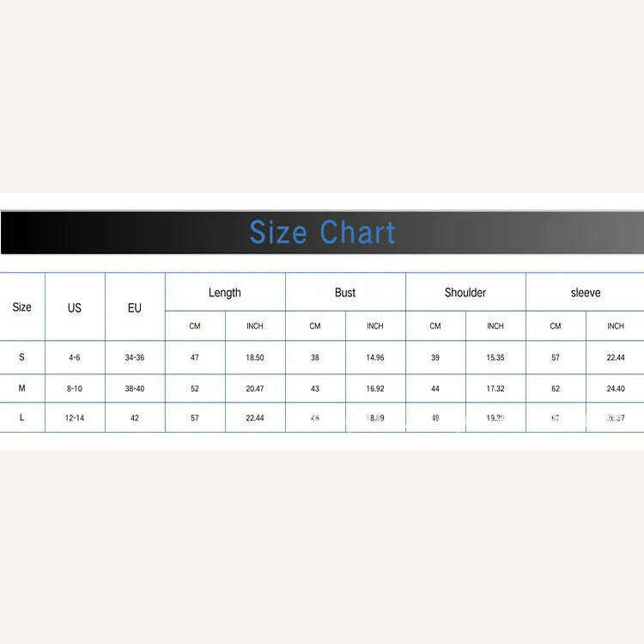Click the Size Chart title banner
The image size is (644, 644).
322,233
